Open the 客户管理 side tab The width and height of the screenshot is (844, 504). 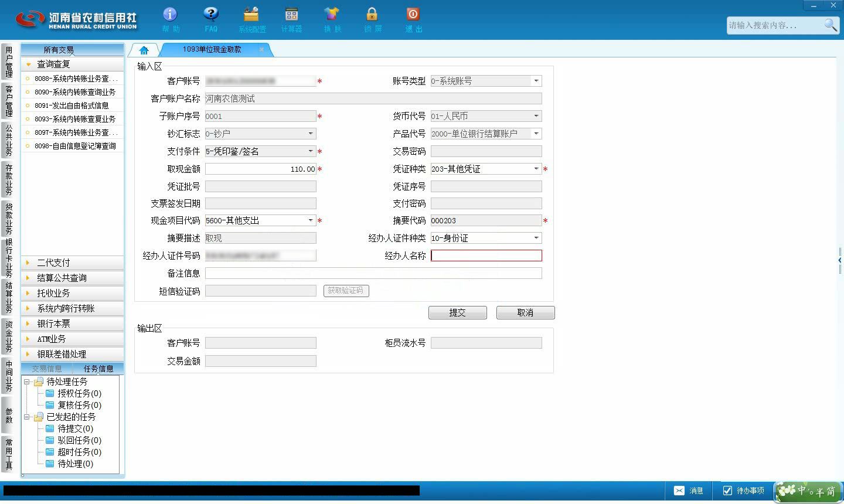click(x=9, y=101)
